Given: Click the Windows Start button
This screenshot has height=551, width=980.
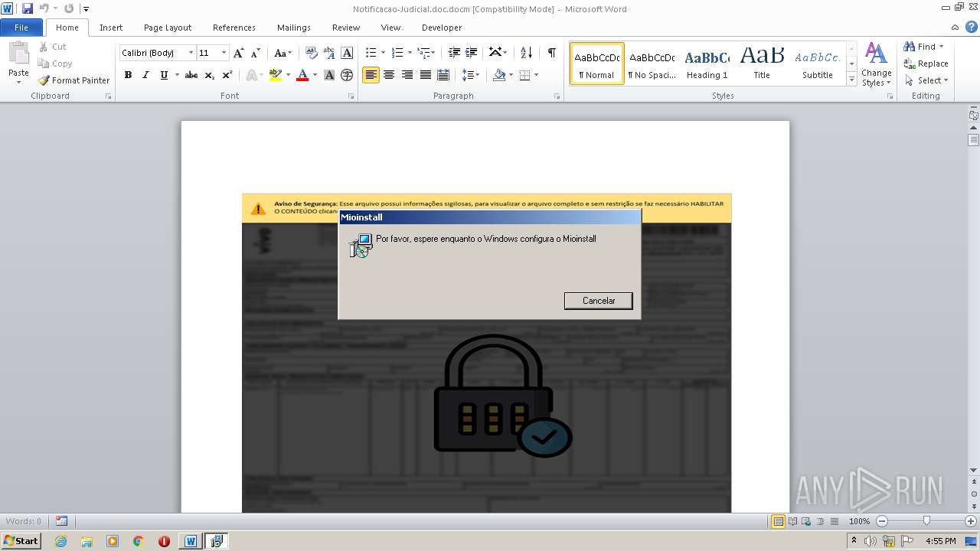Looking at the screenshot, I should 21,541.
